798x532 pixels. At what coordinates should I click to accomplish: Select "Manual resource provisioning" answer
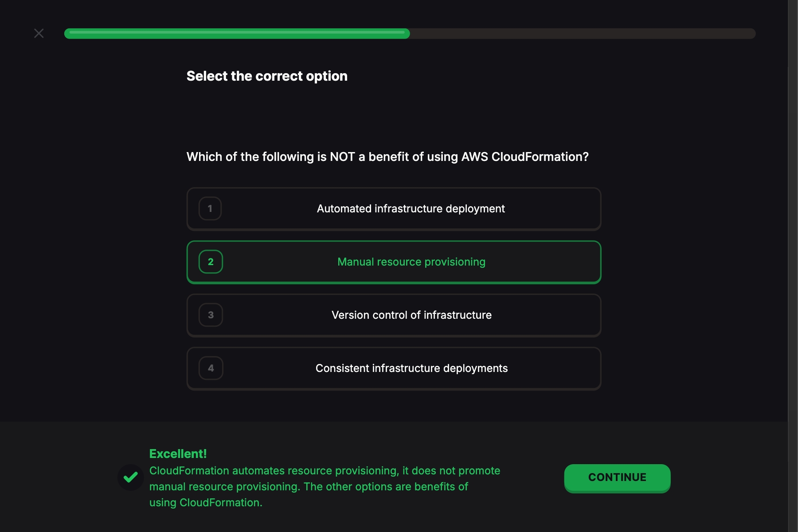click(x=411, y=262)
